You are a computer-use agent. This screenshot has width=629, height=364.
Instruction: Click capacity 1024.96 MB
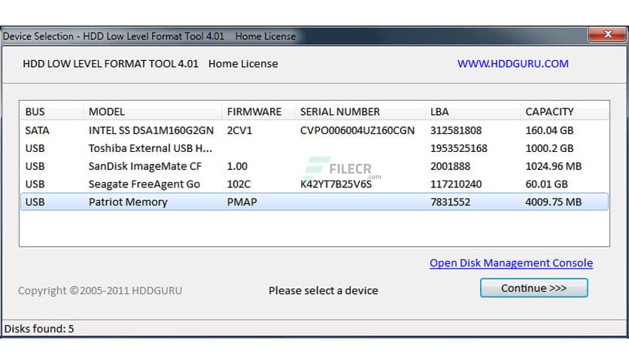[554, 166]
